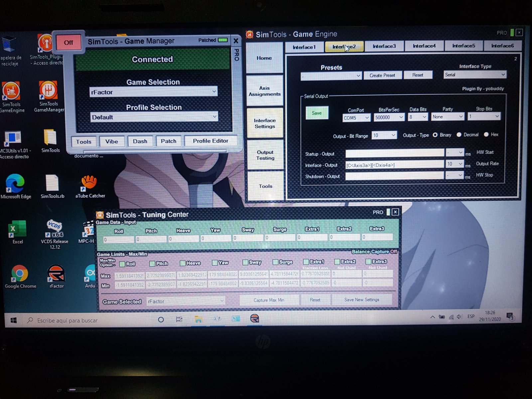Image resolution: width=532 pixels, height=399 pixels.
Task: Select the VCDS Release 12.12 icon
Action: coord(55,234)
